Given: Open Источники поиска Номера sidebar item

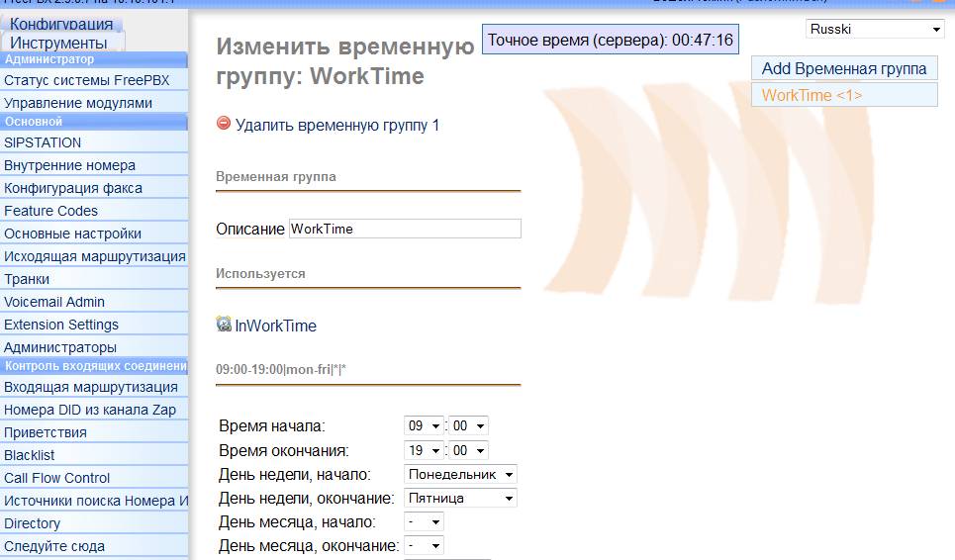Looking at the screenshot, I should (94, 501).
